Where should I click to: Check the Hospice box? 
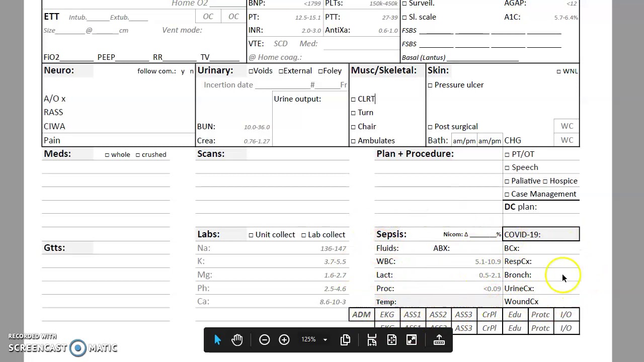545,182
